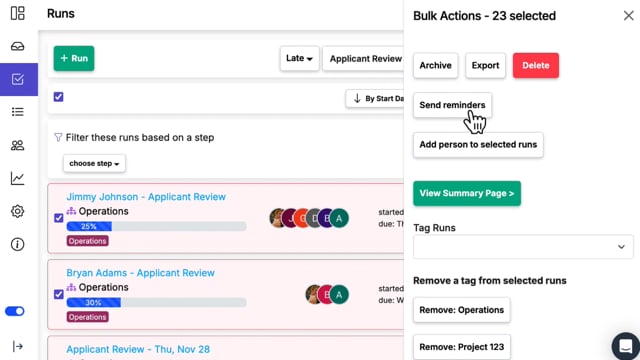
Task: Open the analytics chart icon in sidebar
Action: (18, 178)
